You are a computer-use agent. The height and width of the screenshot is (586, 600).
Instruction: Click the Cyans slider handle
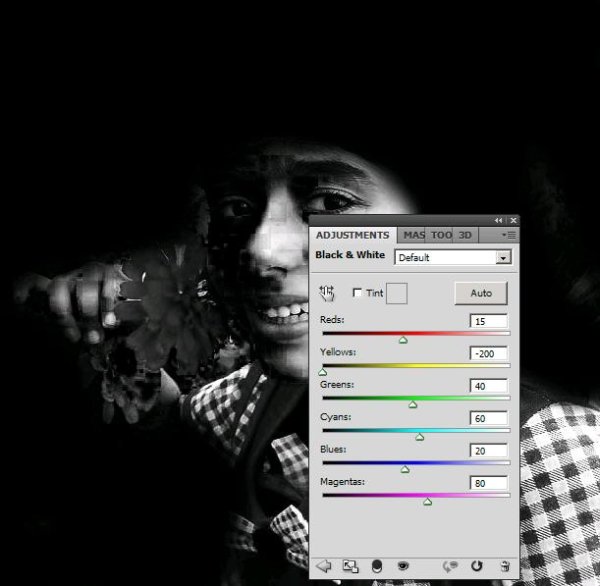(419, 437)
